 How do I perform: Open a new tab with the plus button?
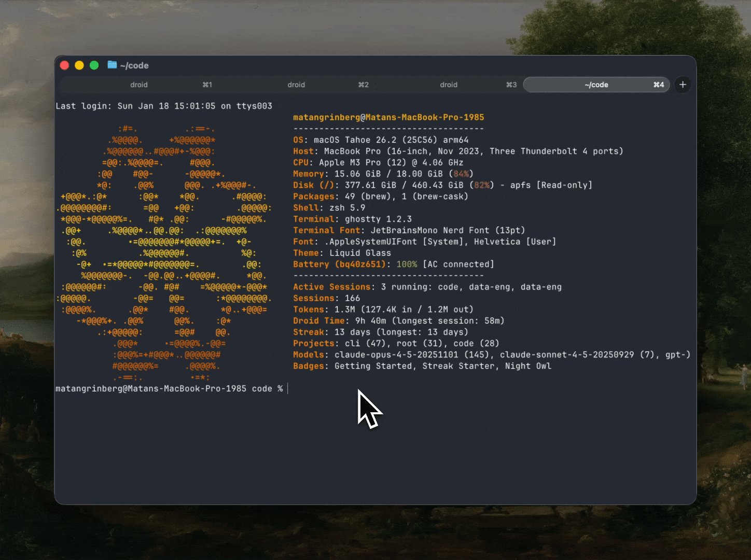point(683,85)
